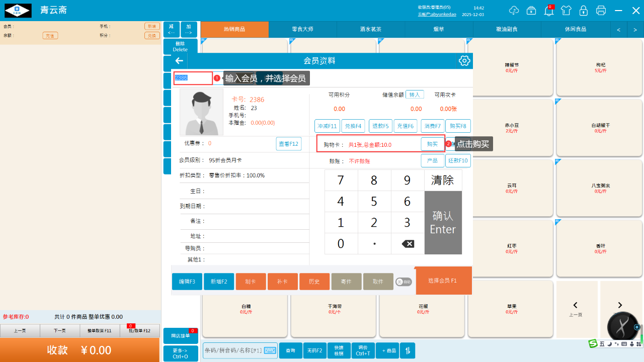Click the member number search field
The height and width of the screenshot is (362, 644).
pyautogui.click(x=193, y=78)
